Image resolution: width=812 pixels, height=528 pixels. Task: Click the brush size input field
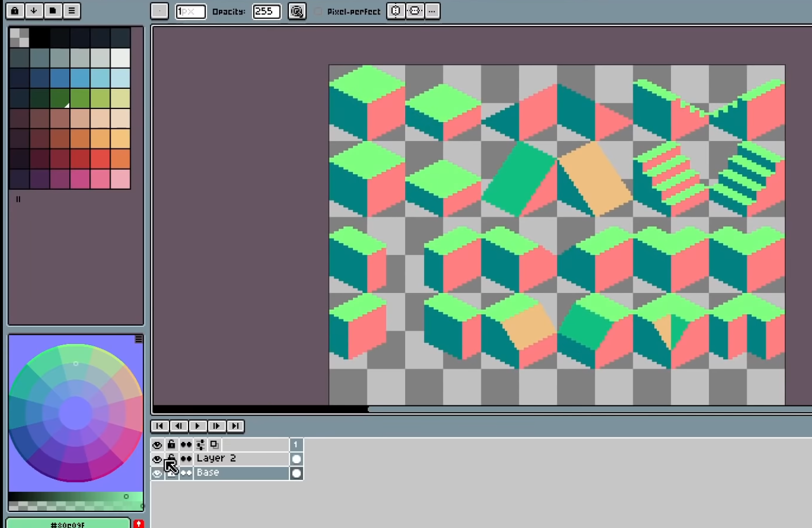tap(190, 11)
